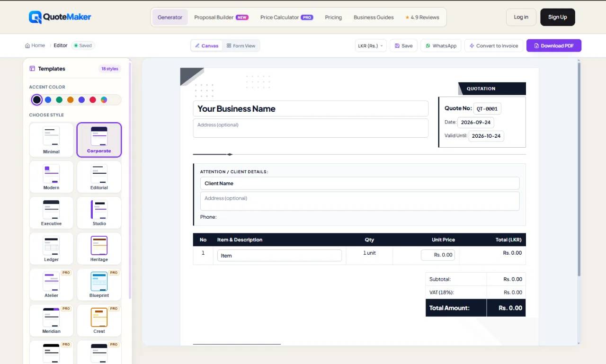Pick the Executive template style
The height and width of the screenshot is (364, 606).
coord(51,213)
